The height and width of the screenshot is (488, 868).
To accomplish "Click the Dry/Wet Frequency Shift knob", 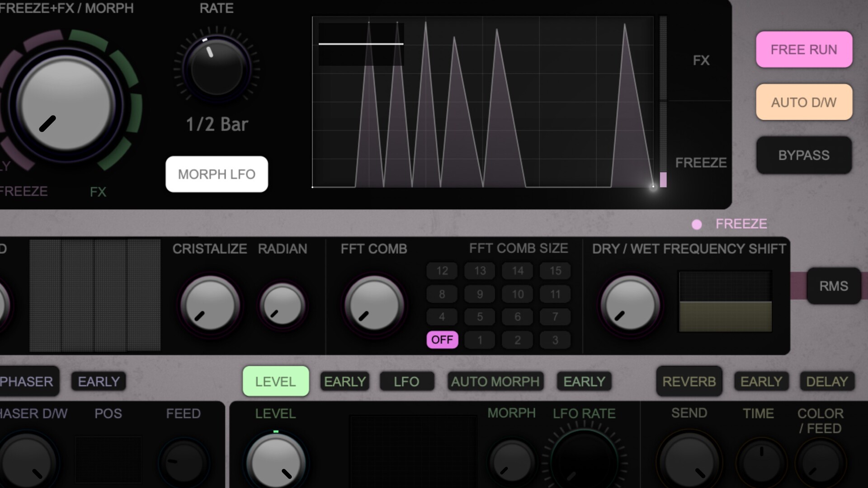I will [x=630, y=305].
